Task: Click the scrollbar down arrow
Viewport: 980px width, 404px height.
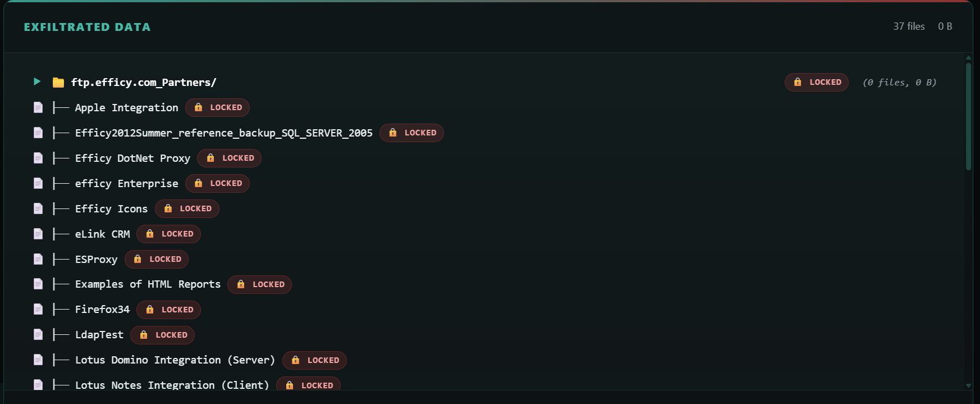Action: pyautogui.click(x=968, y=385)
